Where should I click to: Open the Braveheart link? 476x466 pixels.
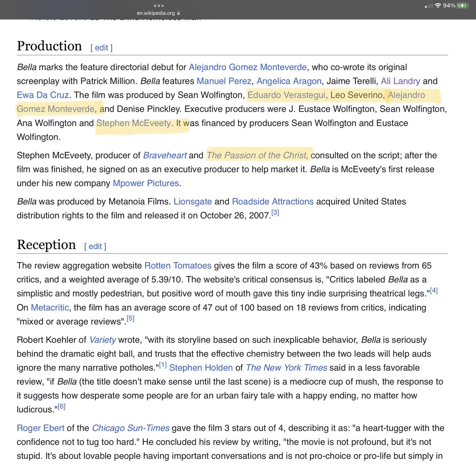click(165, 155)
